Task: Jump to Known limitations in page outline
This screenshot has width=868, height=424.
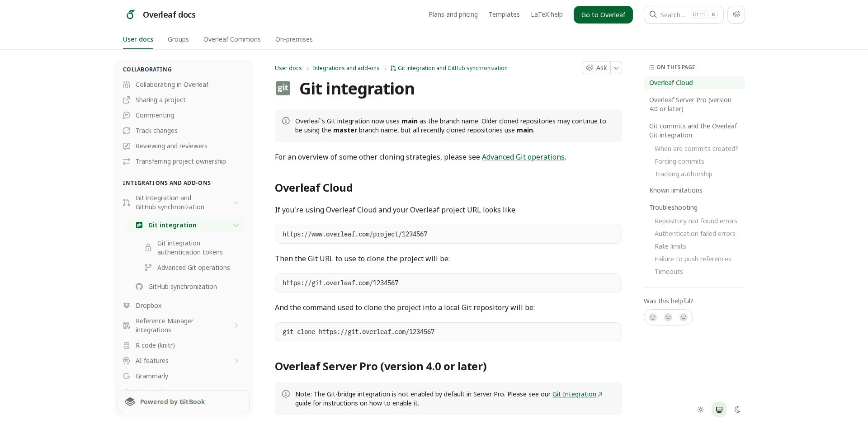Action: point(675,190)
